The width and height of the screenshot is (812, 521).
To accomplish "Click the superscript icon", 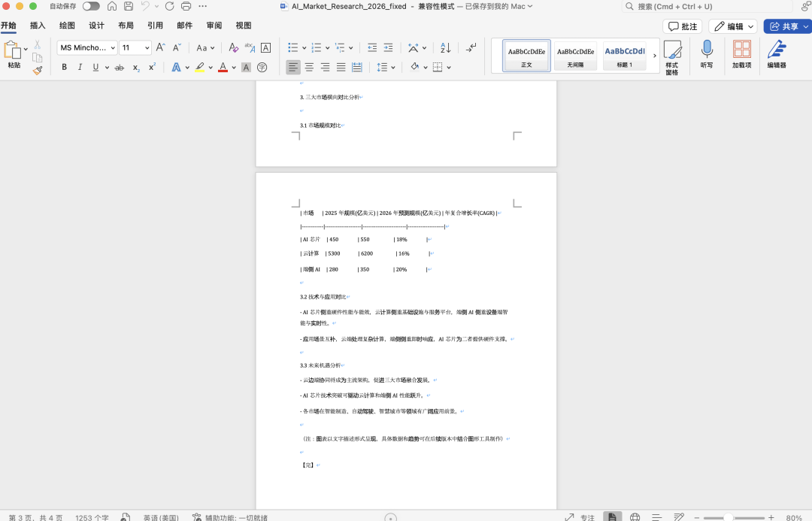I will pos(152,67).
